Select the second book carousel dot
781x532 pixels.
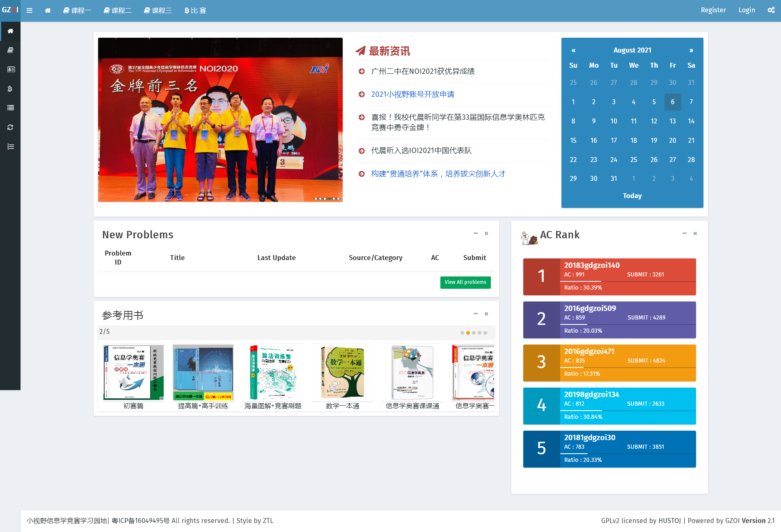click(x=468, y=333)
